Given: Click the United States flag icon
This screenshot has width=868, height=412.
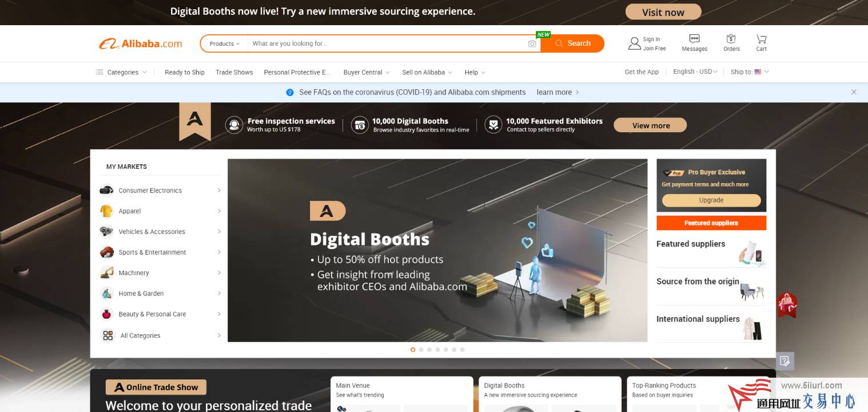Looking at the screenshot, I should 758,72.
